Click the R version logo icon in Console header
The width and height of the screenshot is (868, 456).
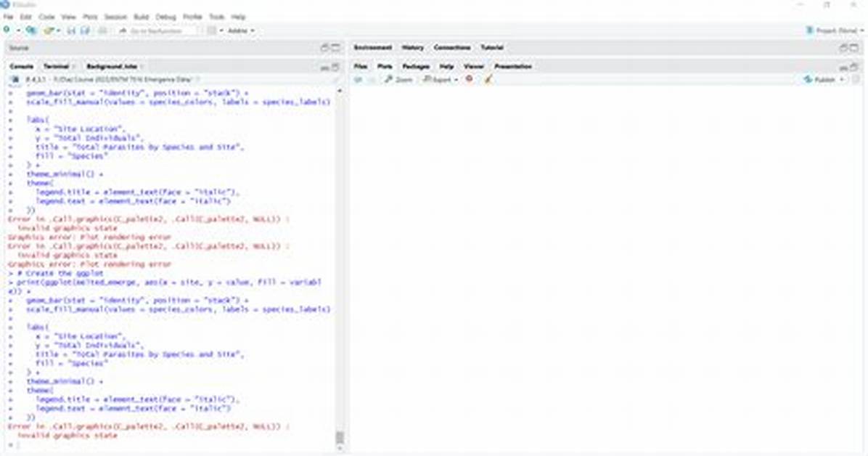coord(15,80)
